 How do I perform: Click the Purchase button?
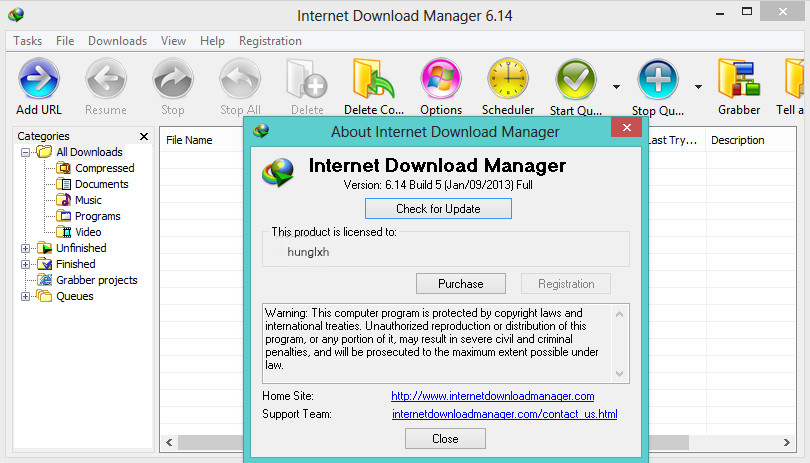click(x=461, y=284)
